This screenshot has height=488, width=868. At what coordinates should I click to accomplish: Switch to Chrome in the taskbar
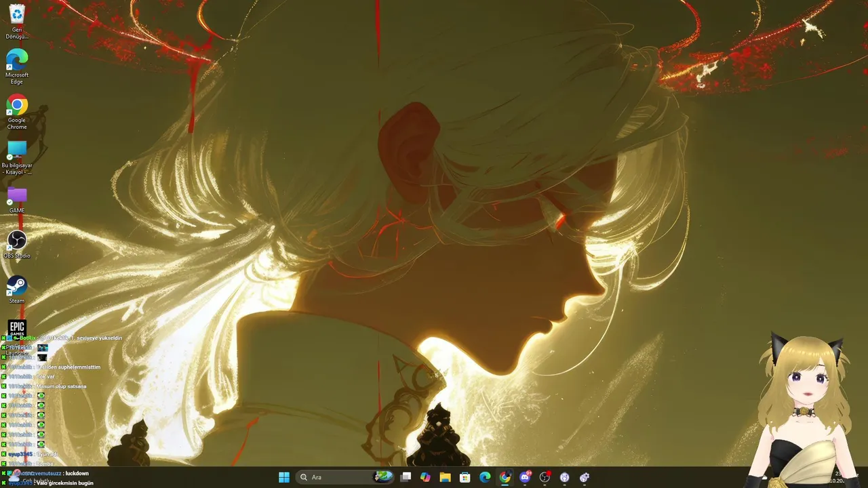[505, 477]
